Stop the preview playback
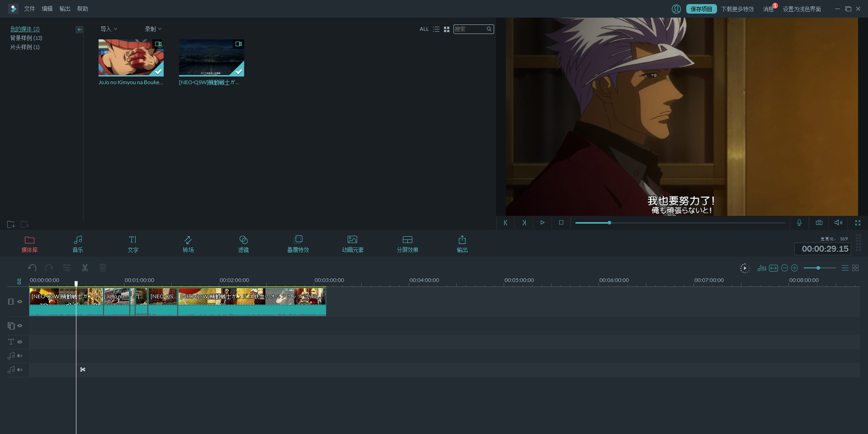Image resolution: width=868 pixels, height=434 pixels. [x=561, y=223]
